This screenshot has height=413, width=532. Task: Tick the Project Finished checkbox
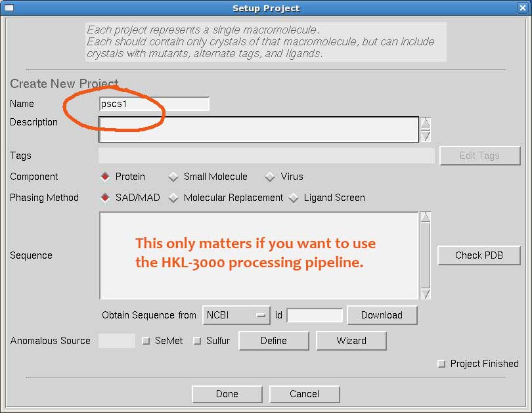[441, 364]
